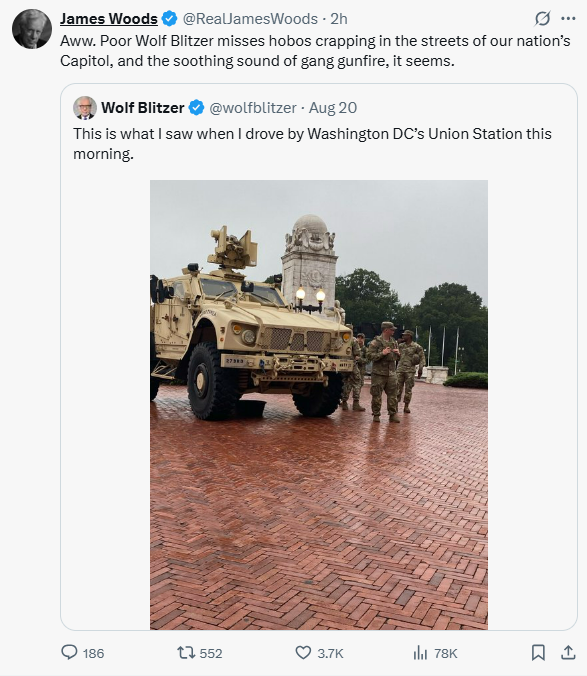Screen dimensions: 587x676
Task: Open the reply comment icon
Action: tap(69, 652)
